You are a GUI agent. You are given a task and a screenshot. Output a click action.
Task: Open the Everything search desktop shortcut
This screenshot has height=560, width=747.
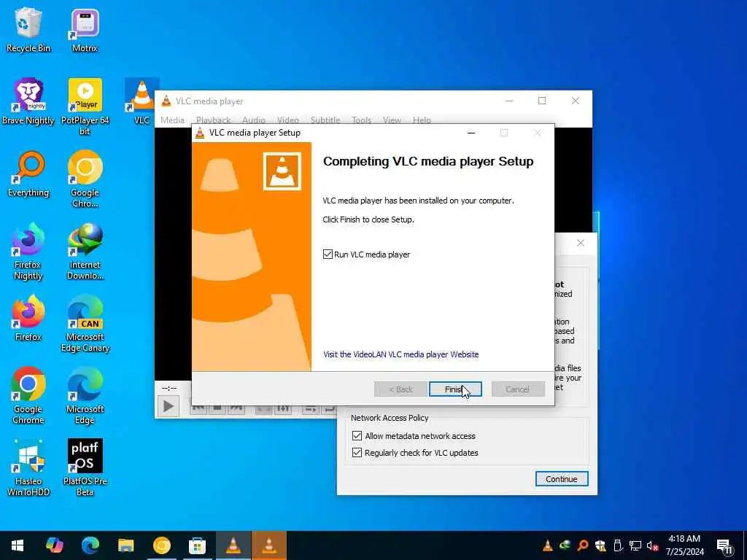pos(28,174)
